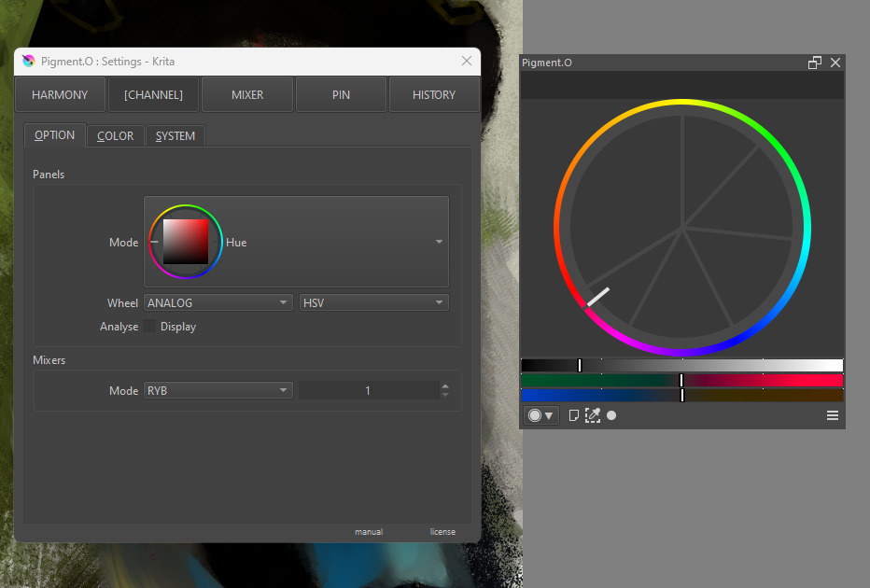Click the page-shaped fill icon
Viewport: 870px width, 588px height.
[574, 415]
